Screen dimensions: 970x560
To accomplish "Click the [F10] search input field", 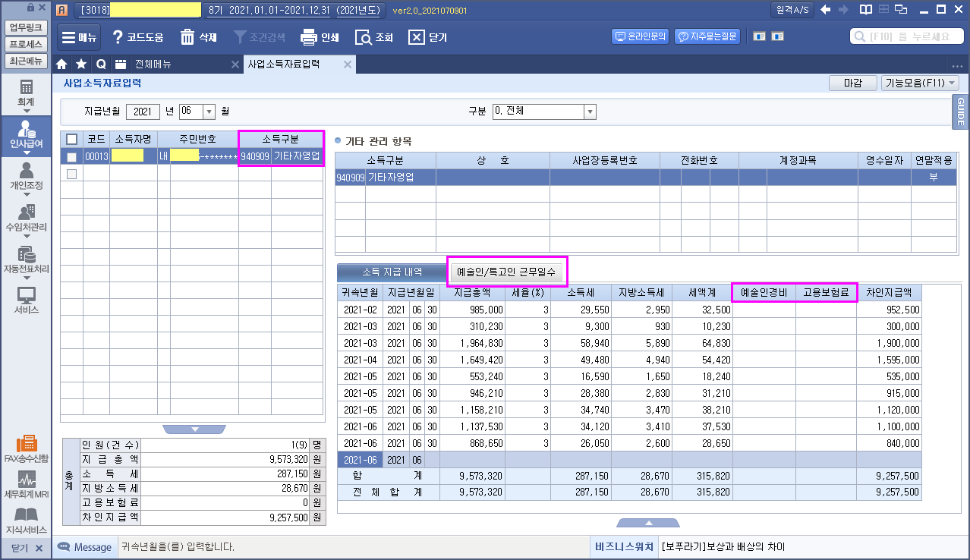I will [x=906, y=36].
